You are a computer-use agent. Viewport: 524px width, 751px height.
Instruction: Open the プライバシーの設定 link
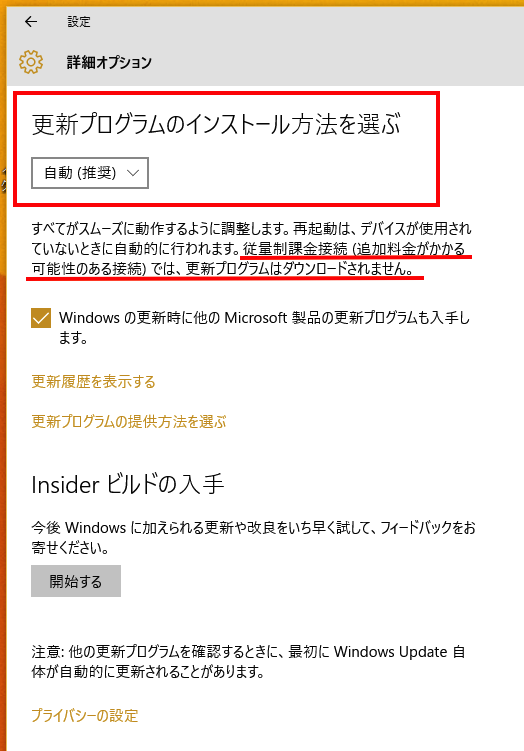point(85,716)
